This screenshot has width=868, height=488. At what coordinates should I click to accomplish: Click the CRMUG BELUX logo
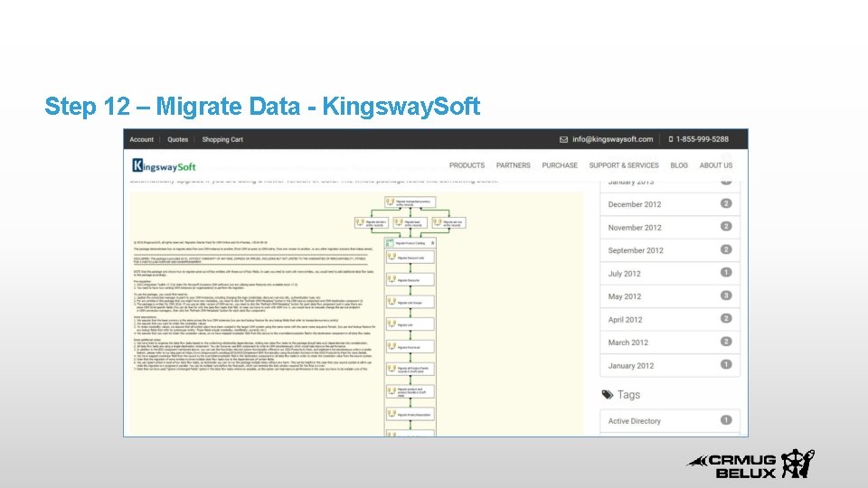coord(750,465)
